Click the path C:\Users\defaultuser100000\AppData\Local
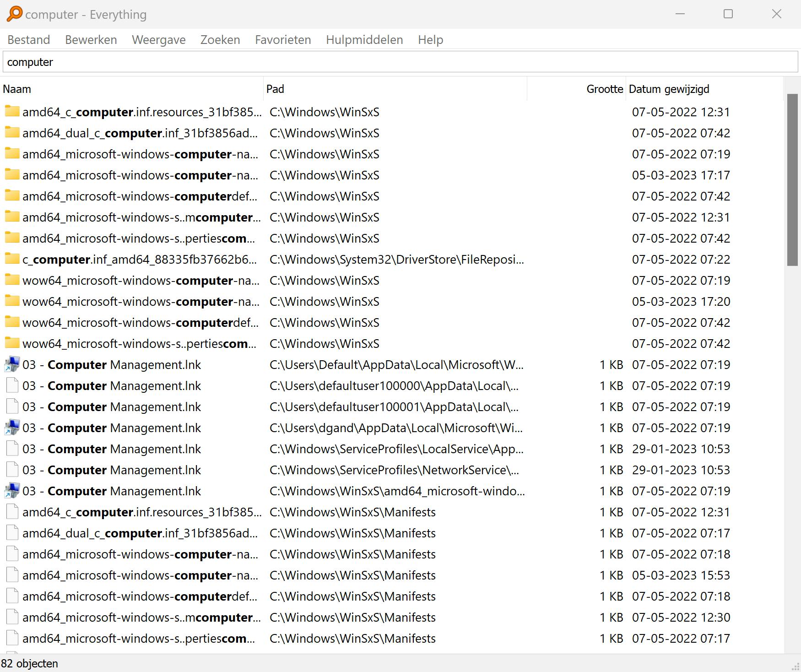 [x=394, y=386]
